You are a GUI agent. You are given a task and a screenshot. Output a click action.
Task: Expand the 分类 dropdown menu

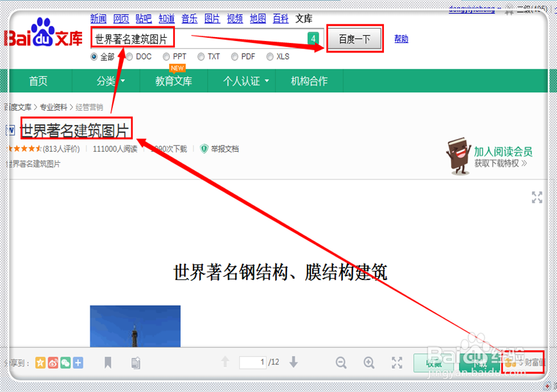[x=108, y=81]
